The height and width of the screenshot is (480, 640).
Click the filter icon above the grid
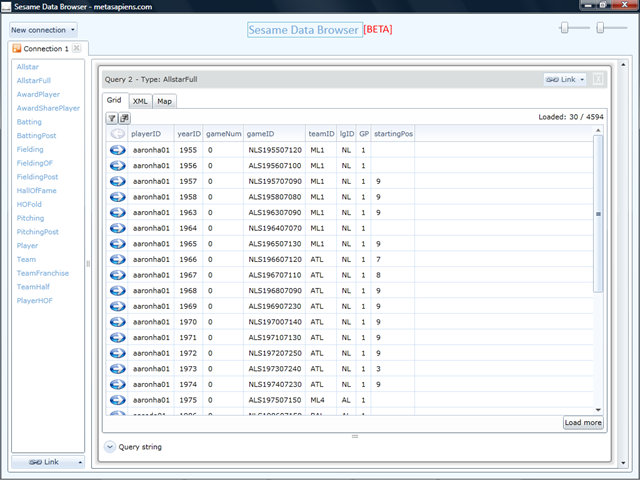[x=111, y=117]
